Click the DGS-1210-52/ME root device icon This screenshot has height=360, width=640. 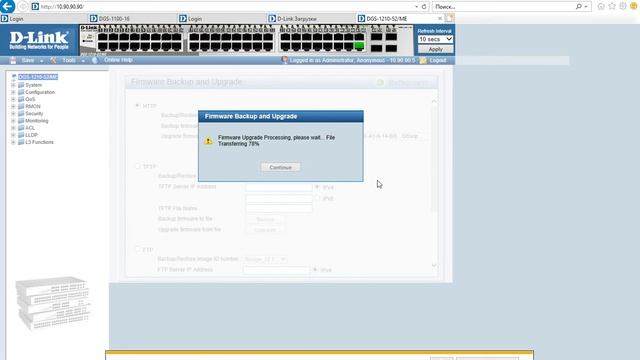click(x=13, y=77)
